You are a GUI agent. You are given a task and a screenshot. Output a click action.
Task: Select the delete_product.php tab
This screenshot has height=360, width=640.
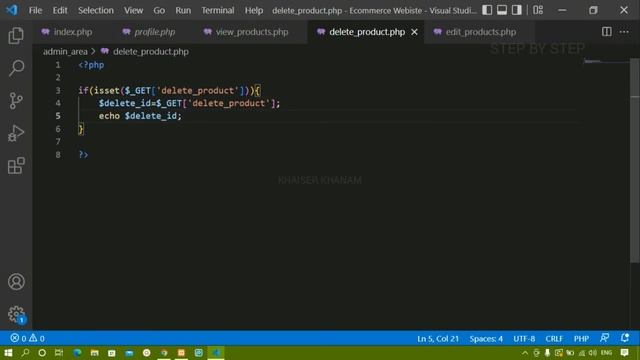click(x=367, y=32)
